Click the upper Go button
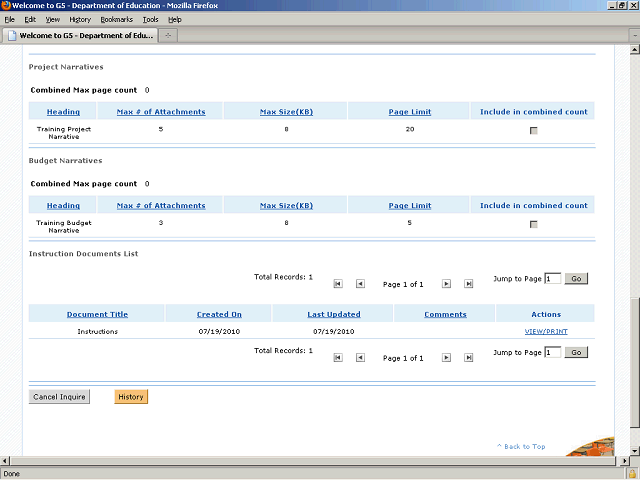The height and width of the screenshot is (480, 640). tap(576, 279)
